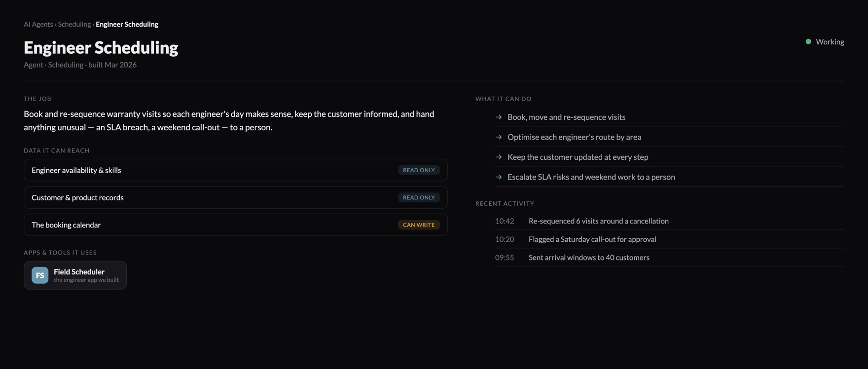Open 'Flagged a Saturday call-out for approval' entry

pyautogui.click(x=592, y=239)
